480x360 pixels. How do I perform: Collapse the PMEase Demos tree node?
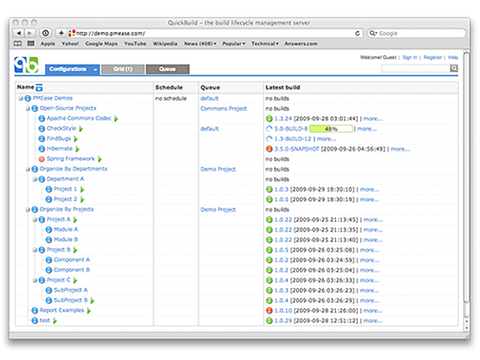click(x=21, y=98)
